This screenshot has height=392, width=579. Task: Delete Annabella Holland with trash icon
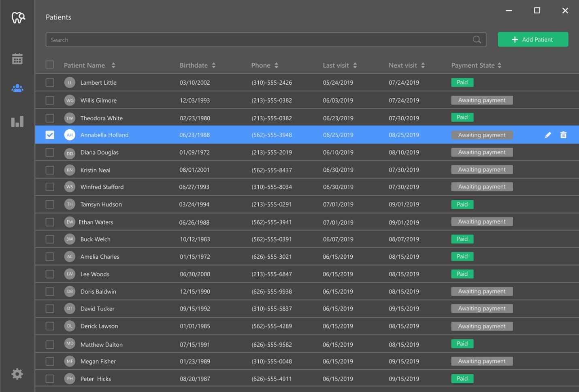(563, 135)
